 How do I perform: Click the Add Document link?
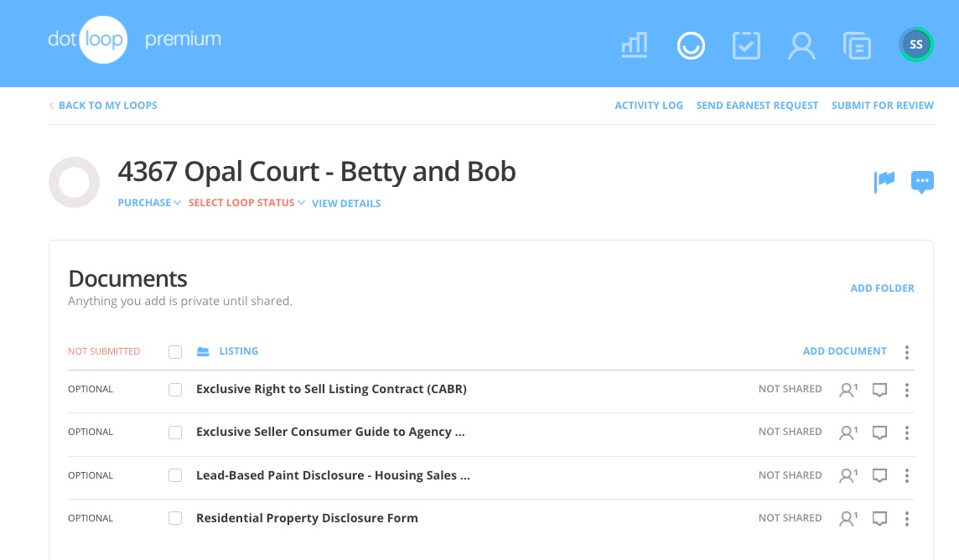[844, 351]
